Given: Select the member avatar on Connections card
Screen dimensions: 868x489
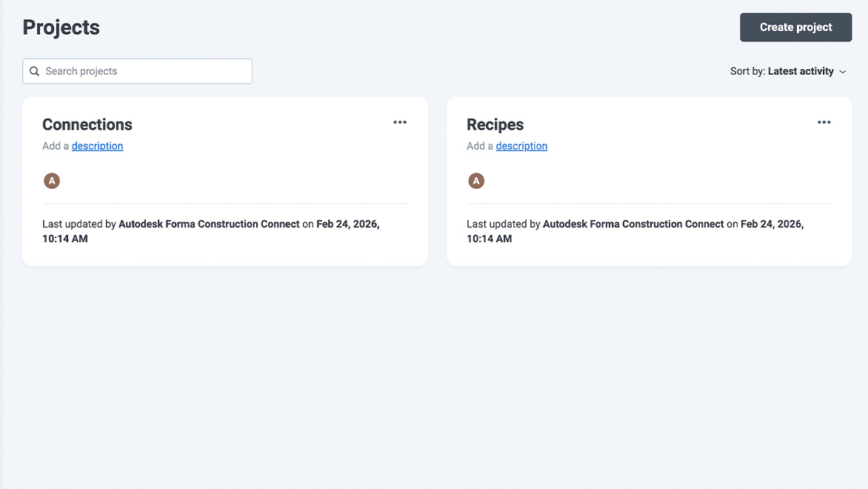Looking at the screenshot, I should pos(52,181).
